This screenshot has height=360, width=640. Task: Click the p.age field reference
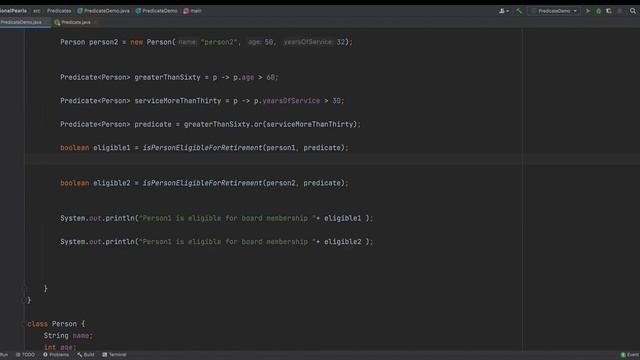click(x=244, y=77)
